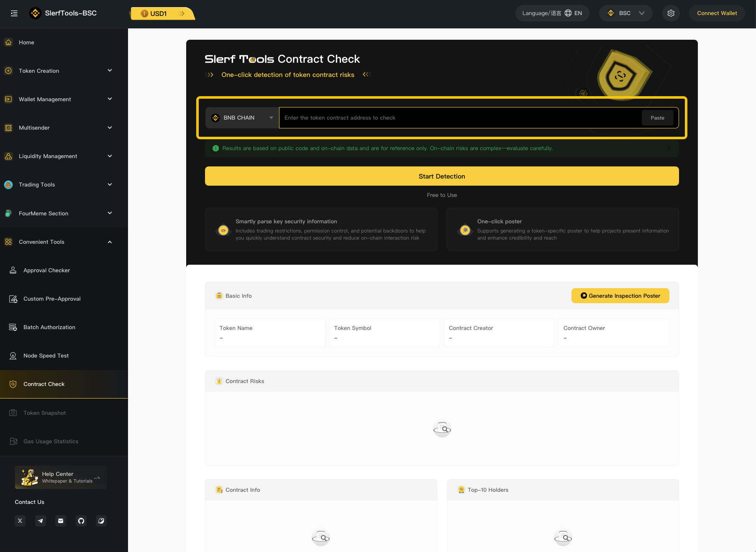Screen dimensions: 756x552
Task: Click the USD1 promo banner
Action: [162, 13]
